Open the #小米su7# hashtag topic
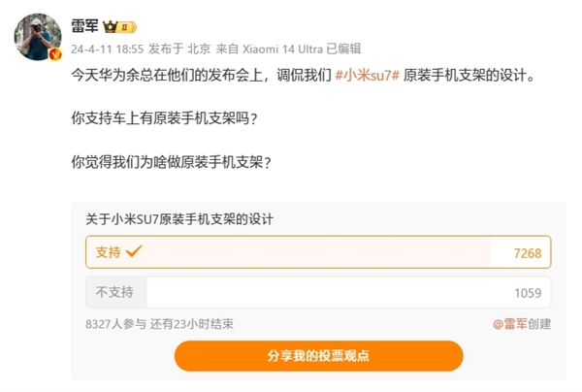This screenshot has width=582, height=392. point(368,75)
